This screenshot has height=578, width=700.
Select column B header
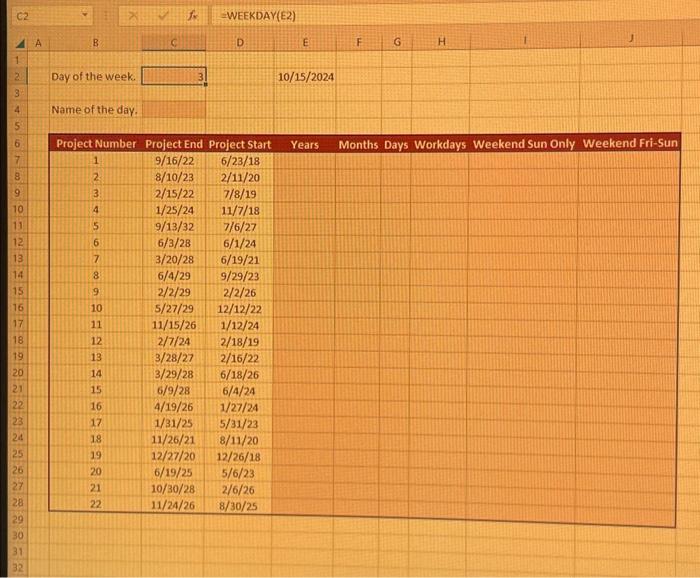pyautogui.click(x=95, y=43)
